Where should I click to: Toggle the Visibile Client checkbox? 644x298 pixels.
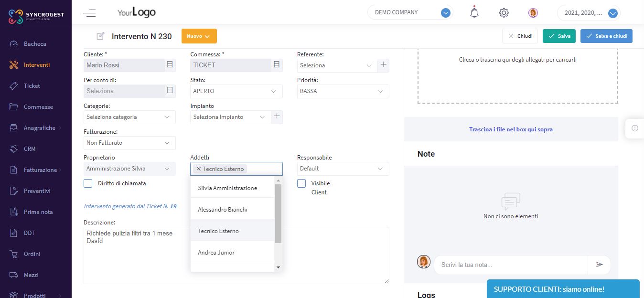coord(301,183)
